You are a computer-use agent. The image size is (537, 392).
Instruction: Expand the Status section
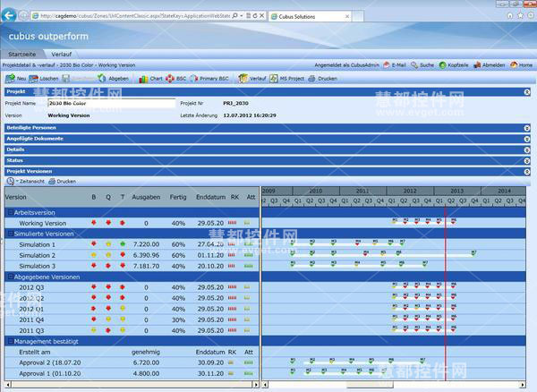point(527,160)
